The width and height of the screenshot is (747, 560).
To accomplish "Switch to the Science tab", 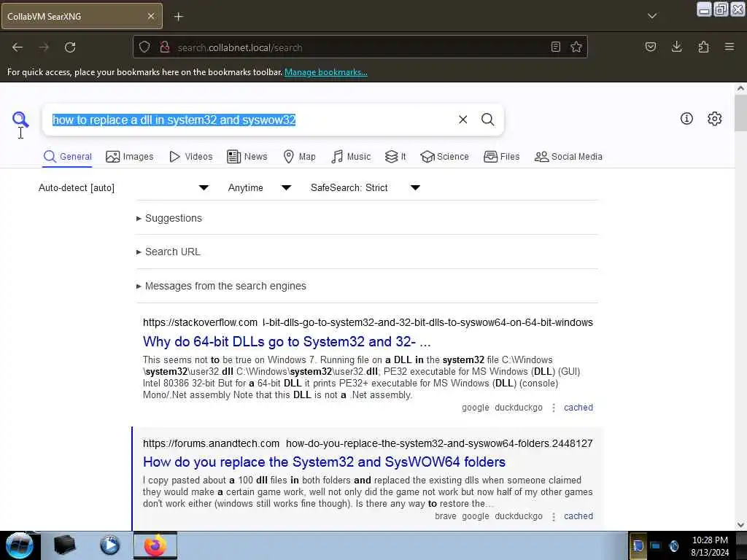I will tap(444, 157).
